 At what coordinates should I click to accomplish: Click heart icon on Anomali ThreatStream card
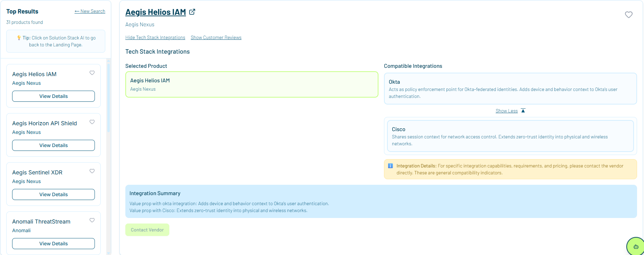(92, 220)
